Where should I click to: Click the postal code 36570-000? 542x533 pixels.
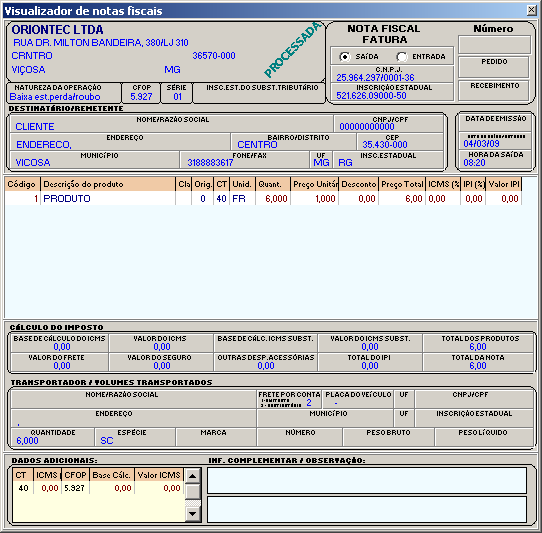214,56
